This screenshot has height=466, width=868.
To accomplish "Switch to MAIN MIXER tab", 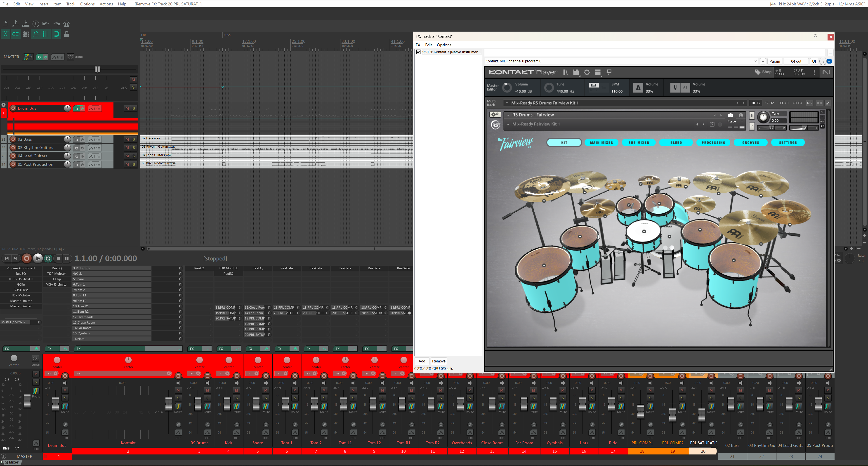I will (601, 142).
